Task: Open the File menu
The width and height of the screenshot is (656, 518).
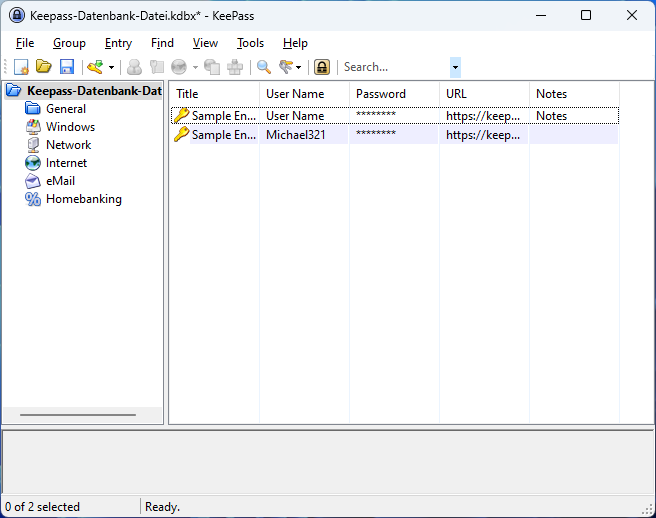Action: tap(25, 43)
